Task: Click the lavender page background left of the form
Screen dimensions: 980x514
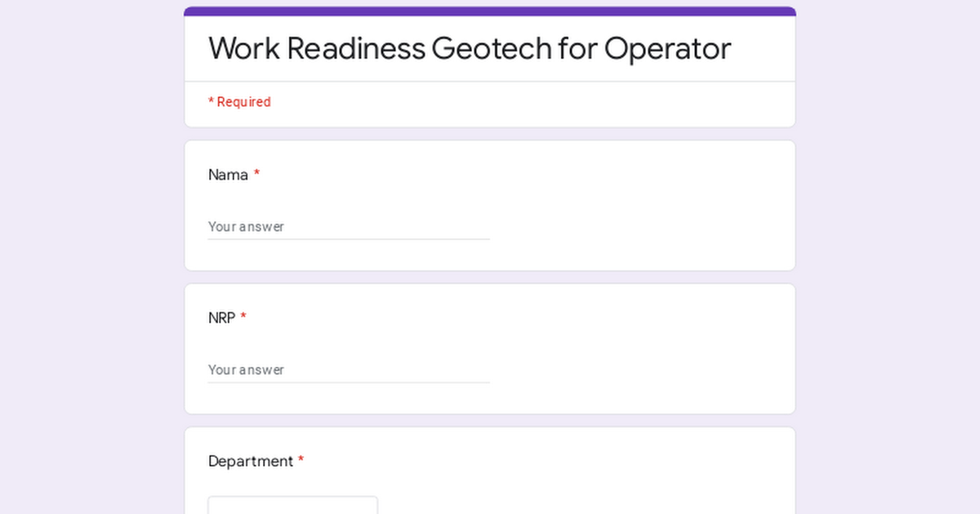Action: (x=90, y=261)
